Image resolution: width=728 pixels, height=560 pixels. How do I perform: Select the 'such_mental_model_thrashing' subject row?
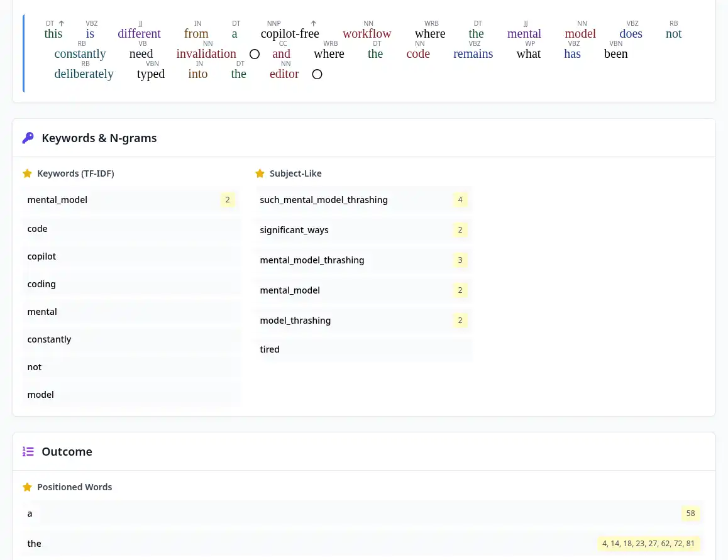[363, 200]
